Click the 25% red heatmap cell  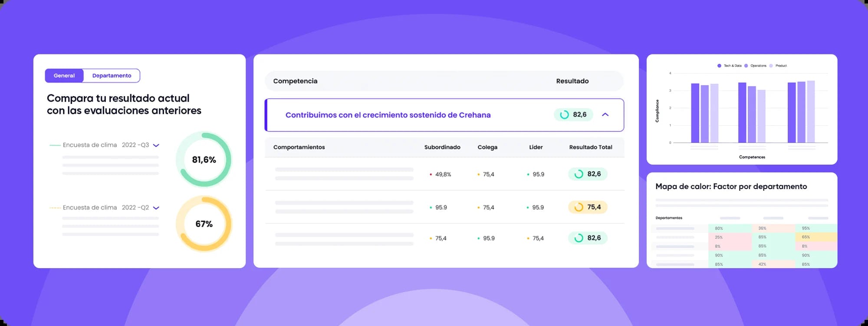[x=729, y=237]
